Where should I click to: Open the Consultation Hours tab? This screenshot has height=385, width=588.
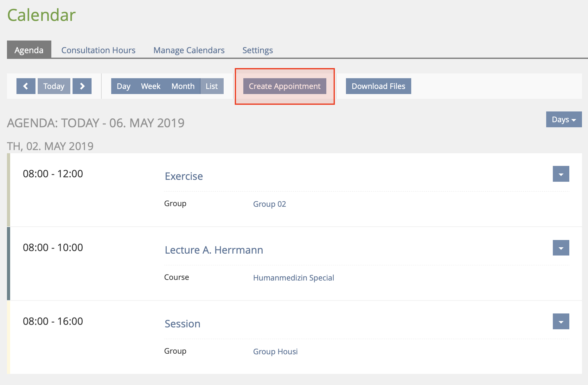coord(98,50)
